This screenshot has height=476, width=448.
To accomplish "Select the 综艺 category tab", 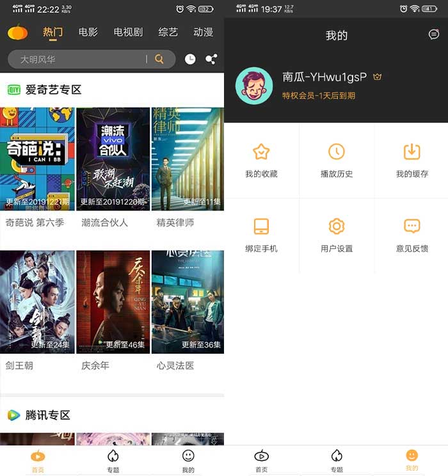I will point(168,32).
